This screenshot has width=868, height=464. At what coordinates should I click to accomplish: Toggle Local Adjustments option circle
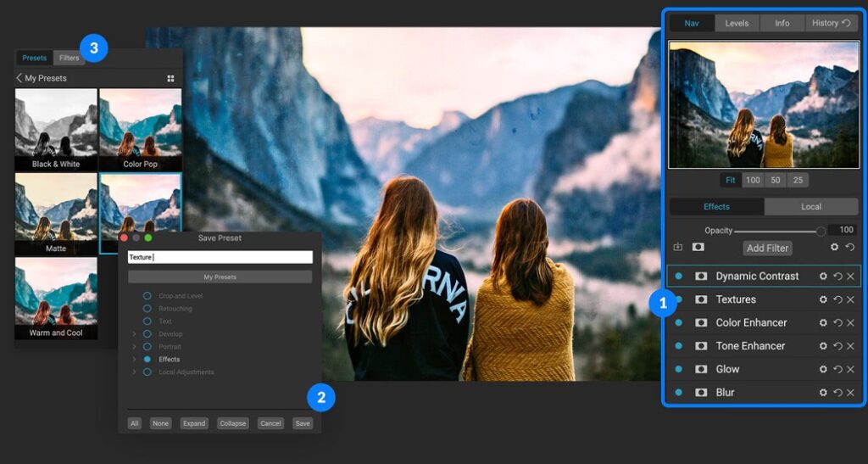(147, 372)
